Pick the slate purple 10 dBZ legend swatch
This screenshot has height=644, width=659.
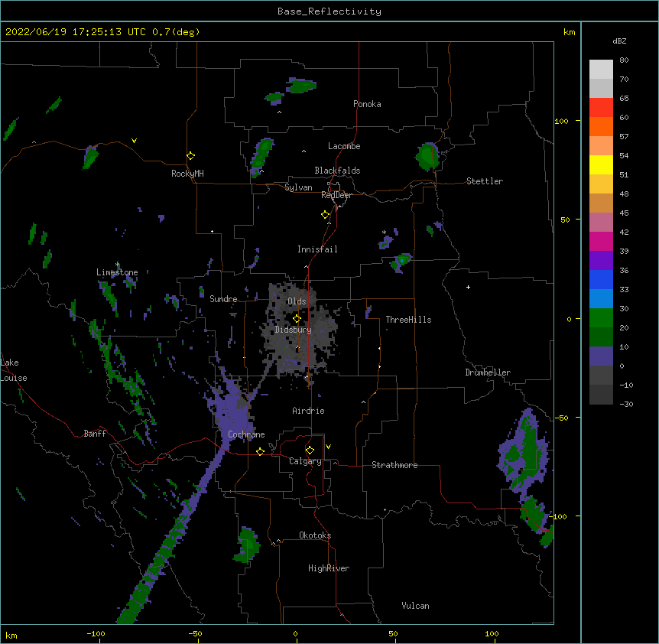[x=601, y=356]
